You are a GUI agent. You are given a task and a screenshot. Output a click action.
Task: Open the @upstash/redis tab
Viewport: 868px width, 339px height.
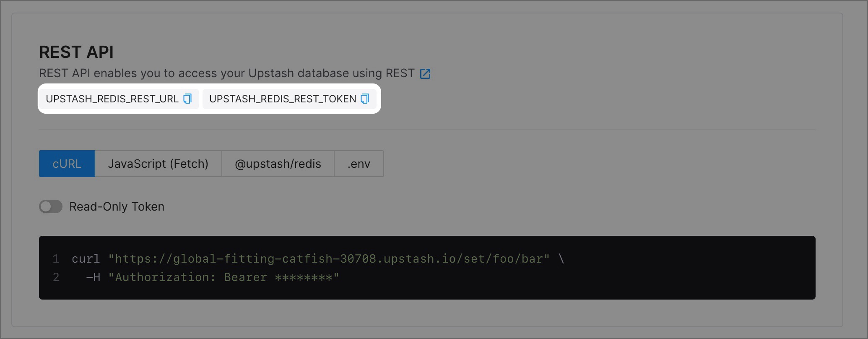click(278, 164)
